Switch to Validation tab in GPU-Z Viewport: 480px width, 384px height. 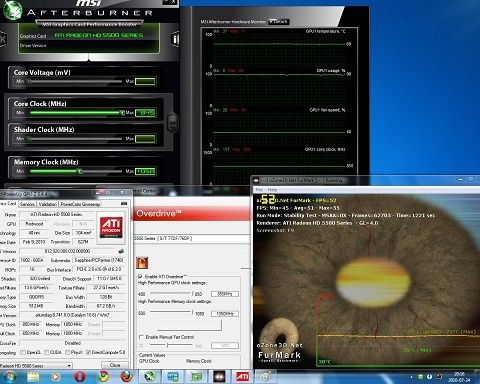47,204
